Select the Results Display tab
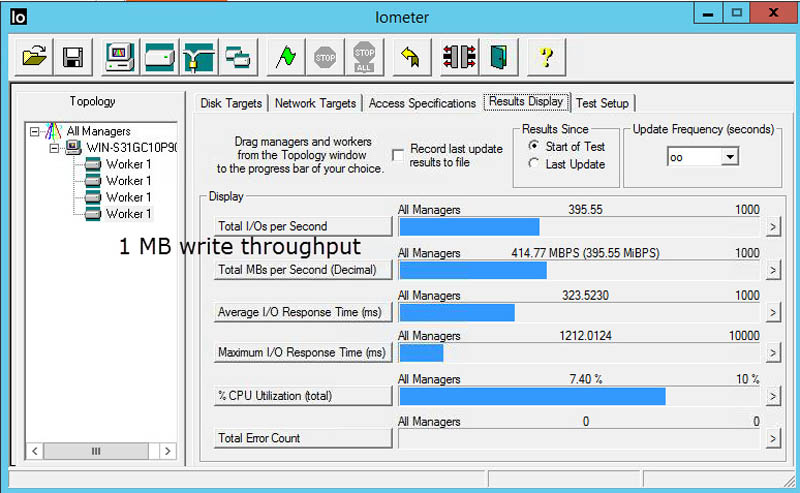 click(x=526, y=102)
